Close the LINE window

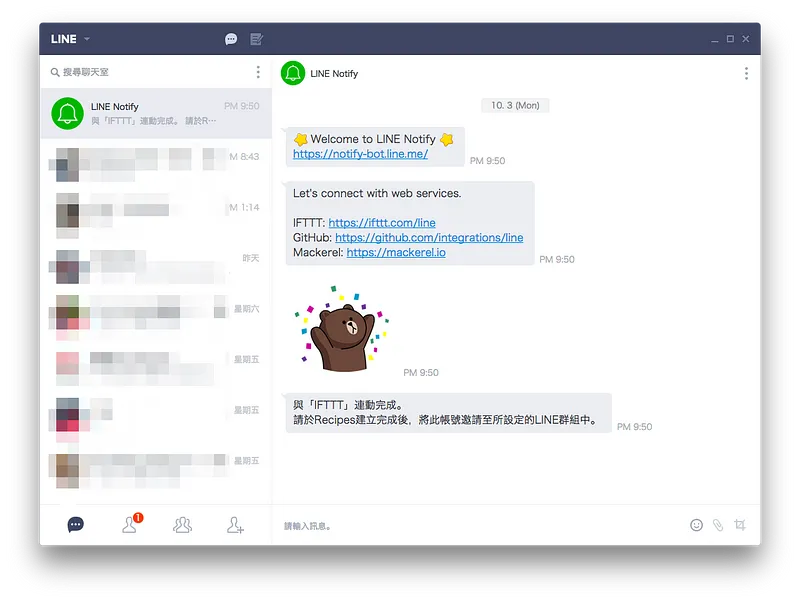point(746,39)
